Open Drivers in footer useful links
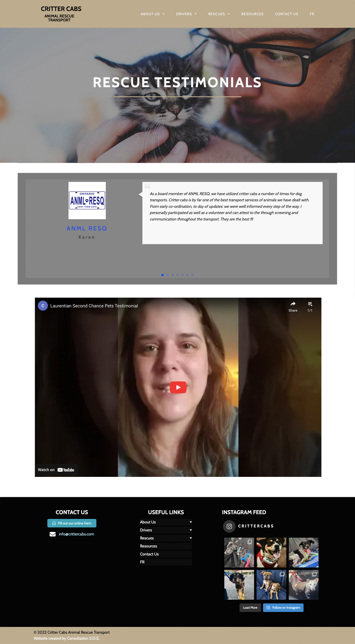The image size is (355, 644). [146, 530]
